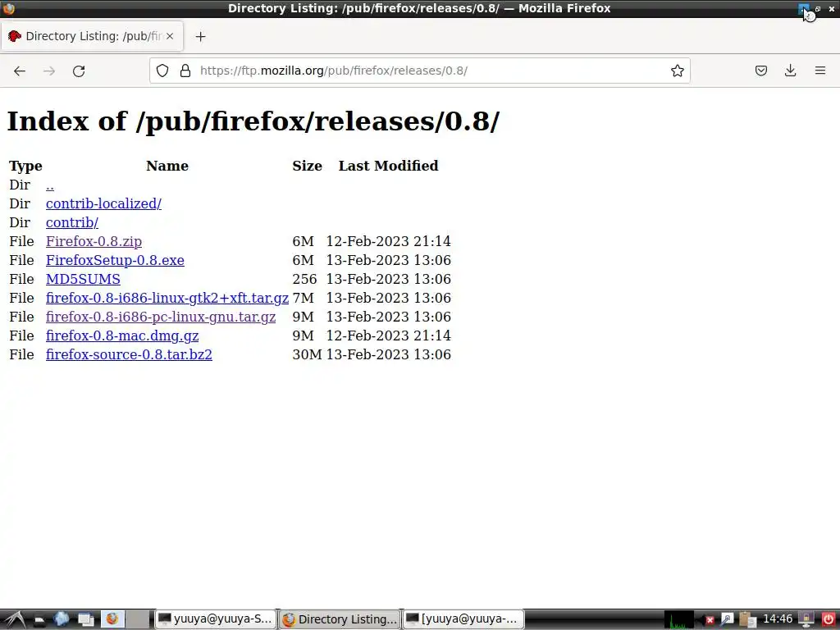Go back using the back arrow
The image size is (840, 630).
pyautogui.click(x=20, y=71)
